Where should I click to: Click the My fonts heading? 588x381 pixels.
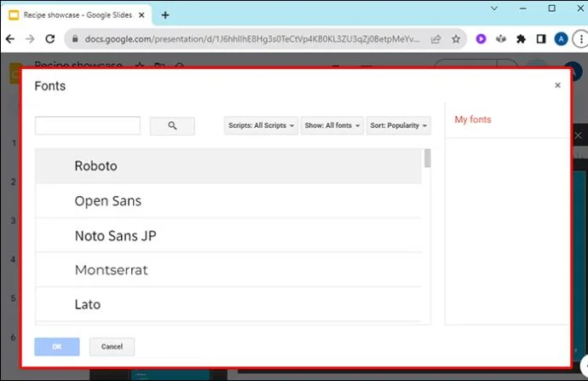tap(473, 119)
